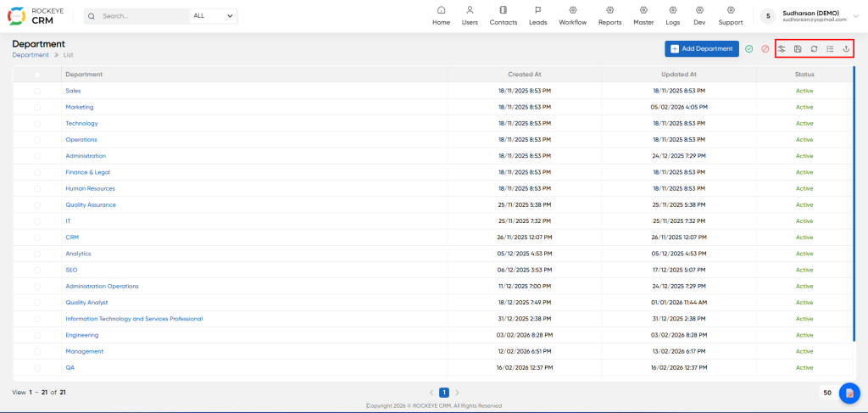Click the red deactivate icon
Image resolution: width=868 pixels, height=413 pixels.
pyautogui.click(x=765, y=48)
